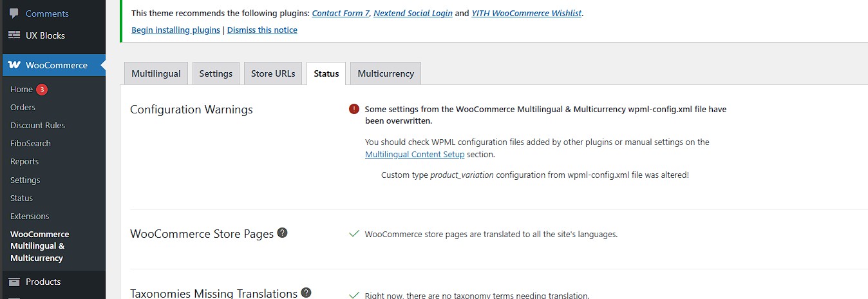This screenshot has width=868, height=299.
Task: Click the red configuration warning icon
Action: point(354,109)
